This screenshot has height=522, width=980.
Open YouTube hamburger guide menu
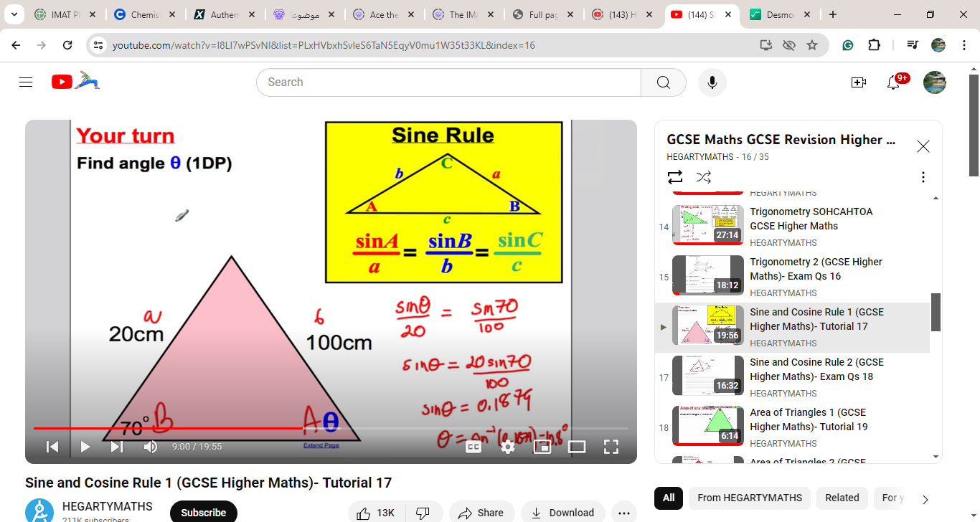click(x=26, y=82)
